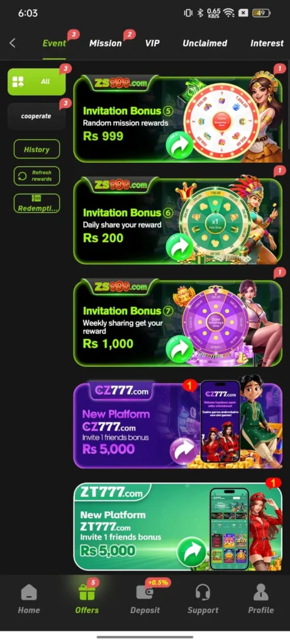
Task: Tap the Offers gift icon
Action: pyautogui.click(x=87, y=592)
